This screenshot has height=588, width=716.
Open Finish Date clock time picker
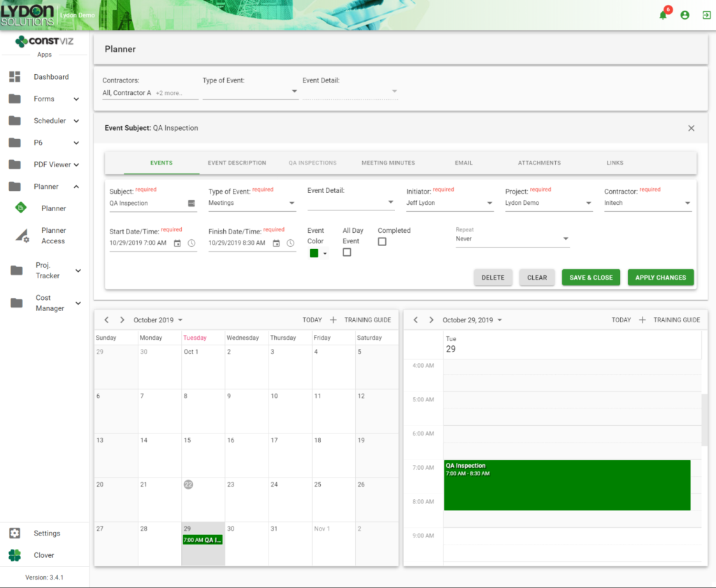pos(290,243)
